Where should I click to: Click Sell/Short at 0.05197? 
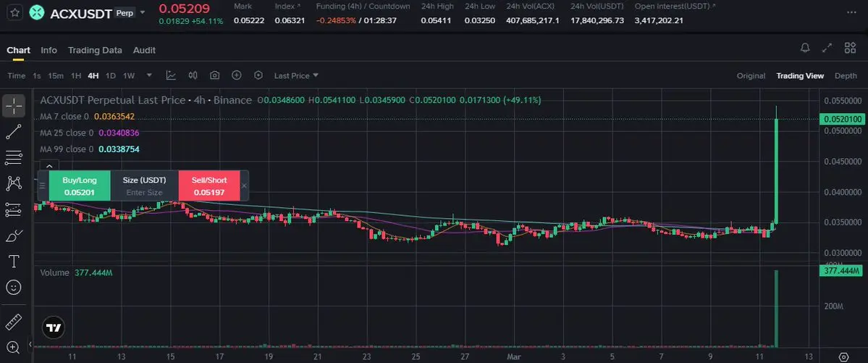tap(209, 185)
